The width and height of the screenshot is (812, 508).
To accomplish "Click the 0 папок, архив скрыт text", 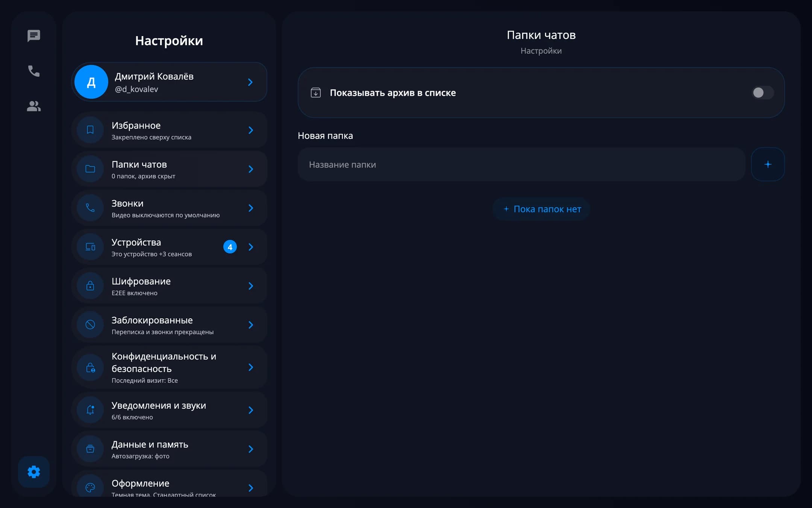I will pos(143,176).
